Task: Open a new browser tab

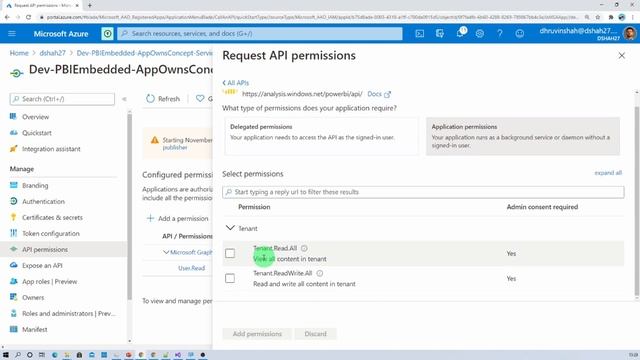Action: coord(89,5)
